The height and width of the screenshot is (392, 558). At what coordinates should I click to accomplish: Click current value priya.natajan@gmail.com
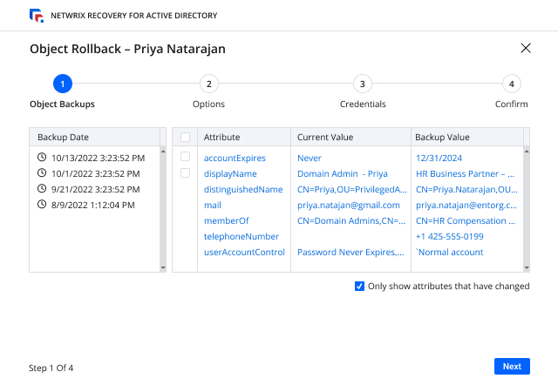[349, 205]
